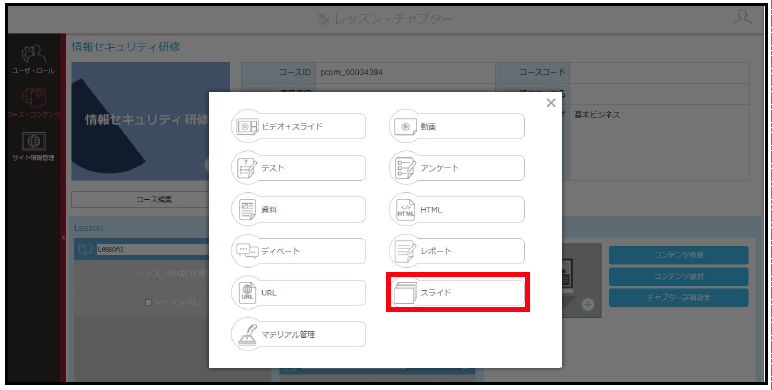772x390 pixels.
Task: Click the コンテンツ作成 button
Action: pyautogui.click(x=678, y=255)
